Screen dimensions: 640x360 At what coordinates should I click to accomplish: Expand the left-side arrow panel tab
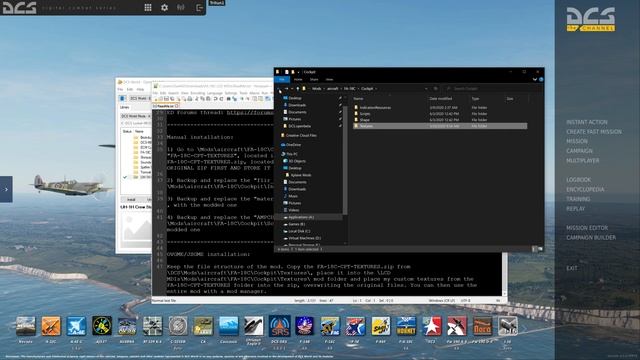[6, 189]
